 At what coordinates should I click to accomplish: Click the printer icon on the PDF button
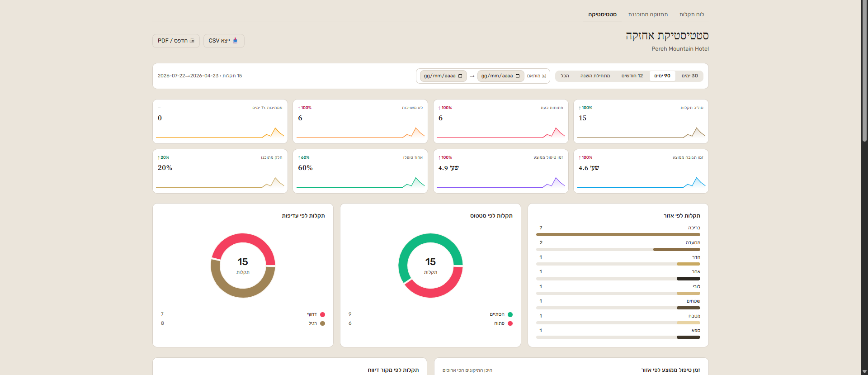[x=192, y=41]
